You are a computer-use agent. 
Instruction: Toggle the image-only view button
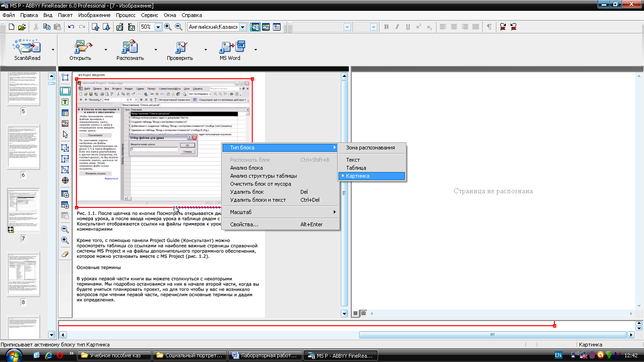(266, 27)
